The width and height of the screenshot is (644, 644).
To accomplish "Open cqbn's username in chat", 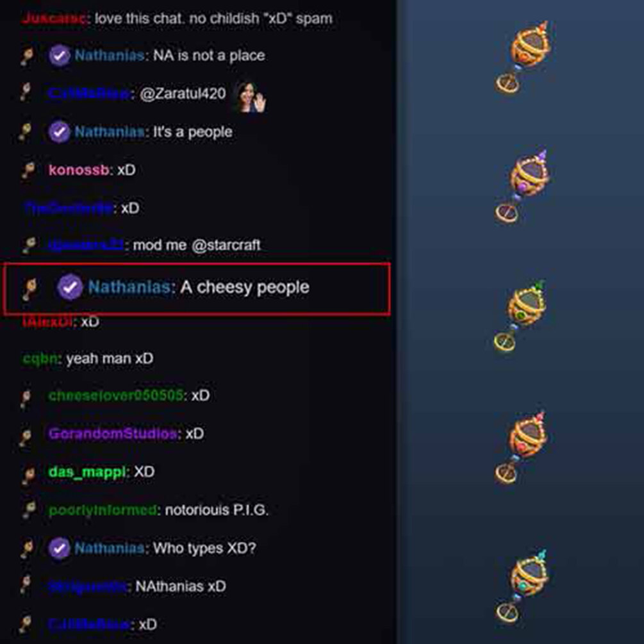I will coord(40,359).
